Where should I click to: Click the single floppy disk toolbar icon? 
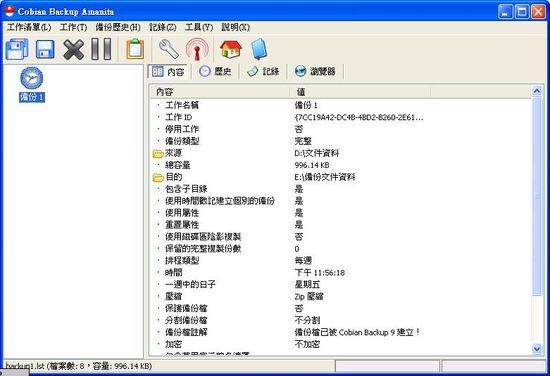[45, 49]
